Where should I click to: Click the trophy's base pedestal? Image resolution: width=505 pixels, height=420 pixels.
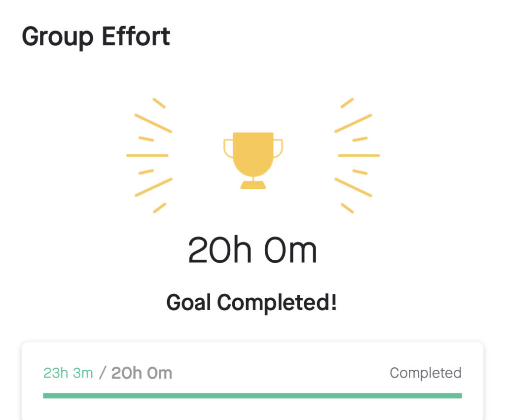(x=253, y=185)
